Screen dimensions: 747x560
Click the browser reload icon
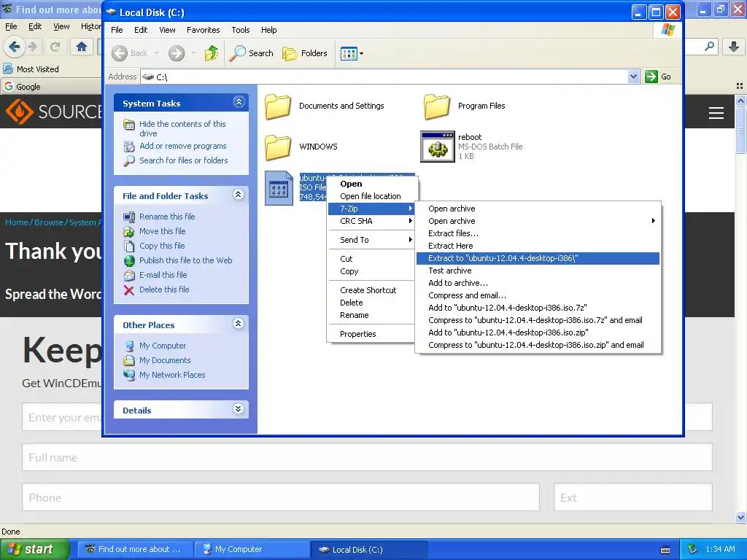tap(55, 47)
